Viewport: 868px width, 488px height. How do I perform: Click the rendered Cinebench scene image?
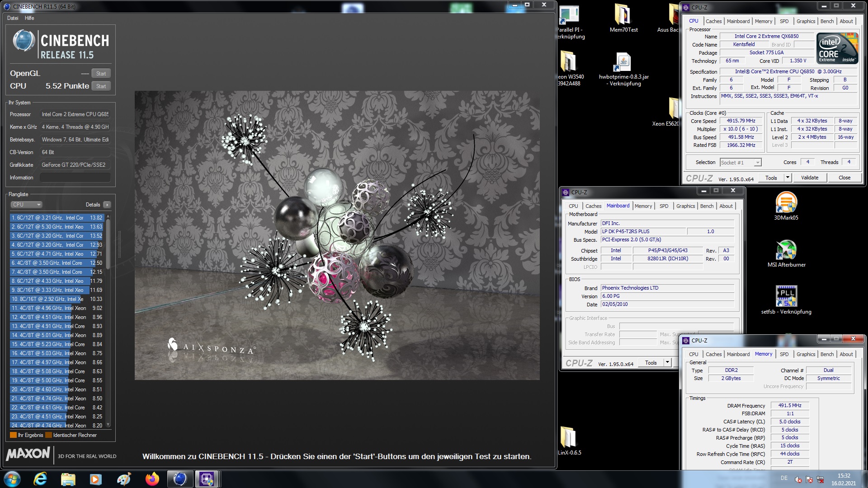click(x=337, y=235)
